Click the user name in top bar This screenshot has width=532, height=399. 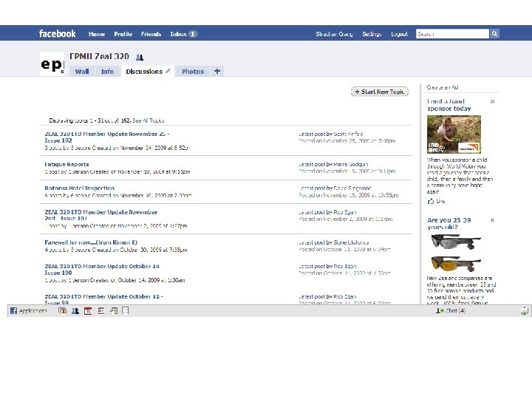coord(334,34)
